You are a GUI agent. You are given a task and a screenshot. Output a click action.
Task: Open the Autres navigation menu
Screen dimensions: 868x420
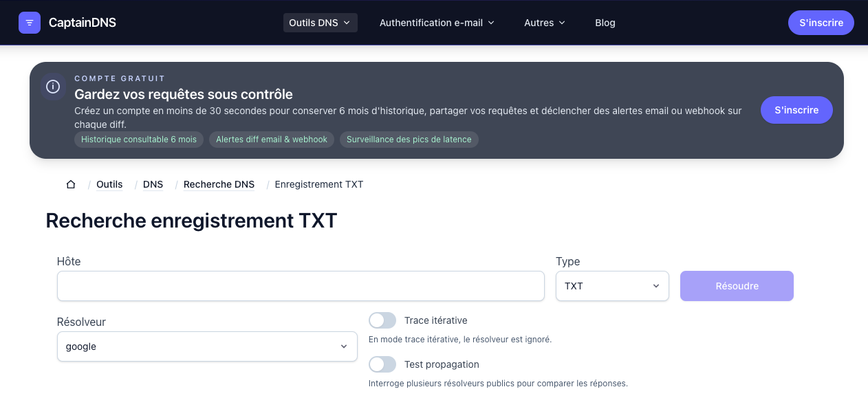tap(545, 23)
